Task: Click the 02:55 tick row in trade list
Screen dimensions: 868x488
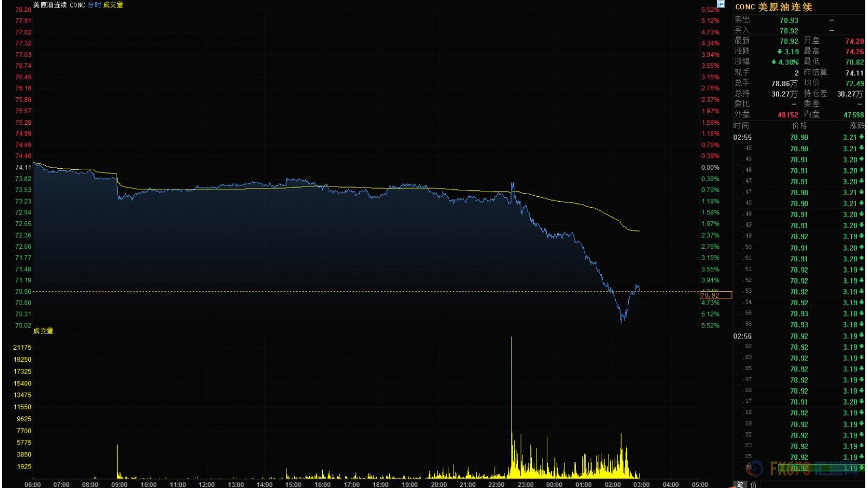Action: coord(799,137)
